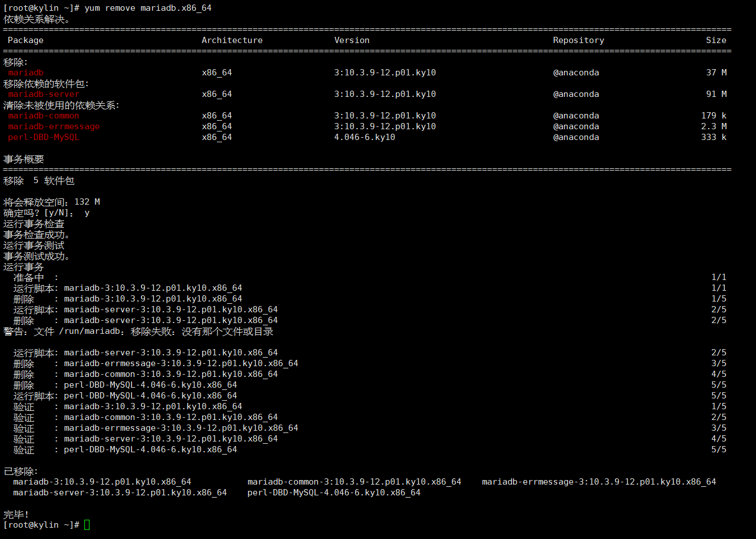Click the '删除' mariadb-errmessage line
The width and height of the screenshot is (756, 539).
pyautogui.click(x=370, y=363)
